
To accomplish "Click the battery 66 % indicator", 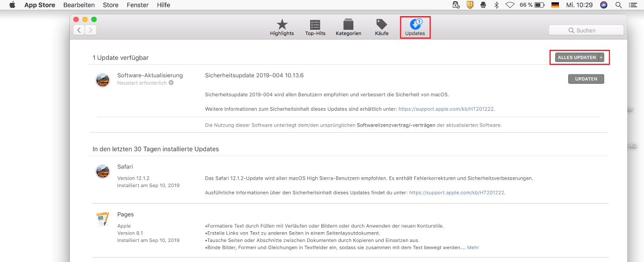I will click(x=532, y=5).
